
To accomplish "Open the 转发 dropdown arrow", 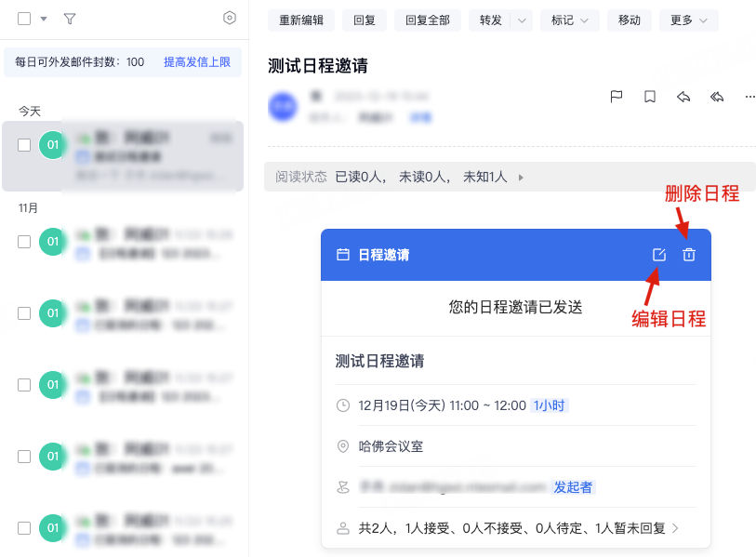I will 521,20.
